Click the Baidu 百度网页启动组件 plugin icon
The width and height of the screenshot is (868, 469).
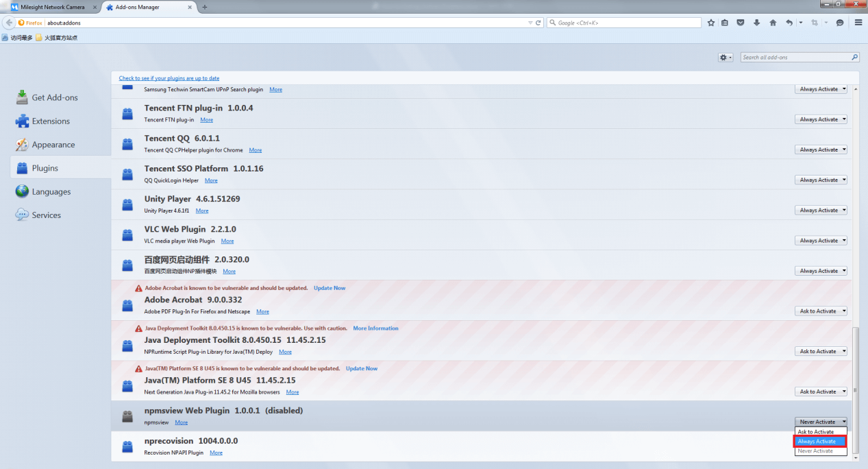click(x=127, y=265)
